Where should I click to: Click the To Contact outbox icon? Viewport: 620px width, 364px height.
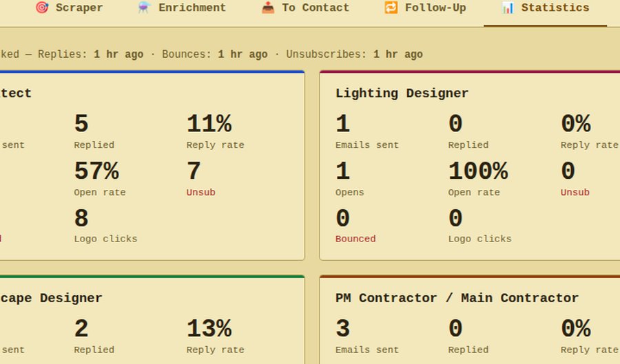[x=268, y=8]
